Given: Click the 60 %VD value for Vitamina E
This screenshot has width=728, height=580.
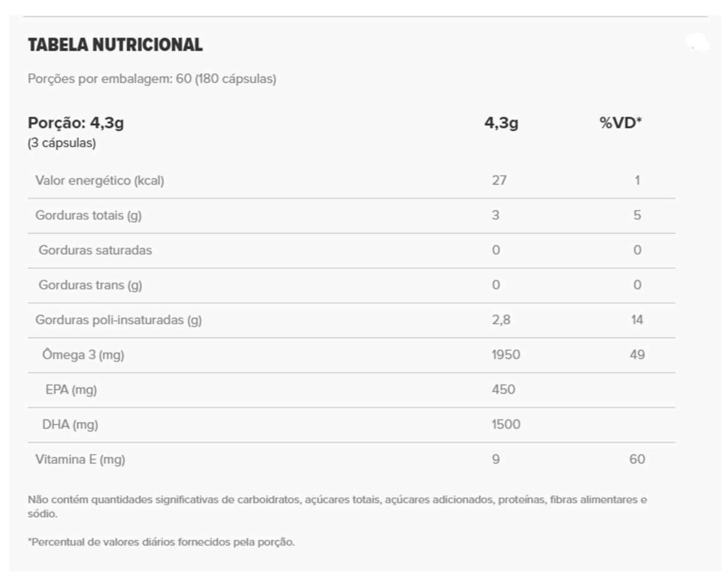Looking at the screenshot, I should (x=637, y=459).
